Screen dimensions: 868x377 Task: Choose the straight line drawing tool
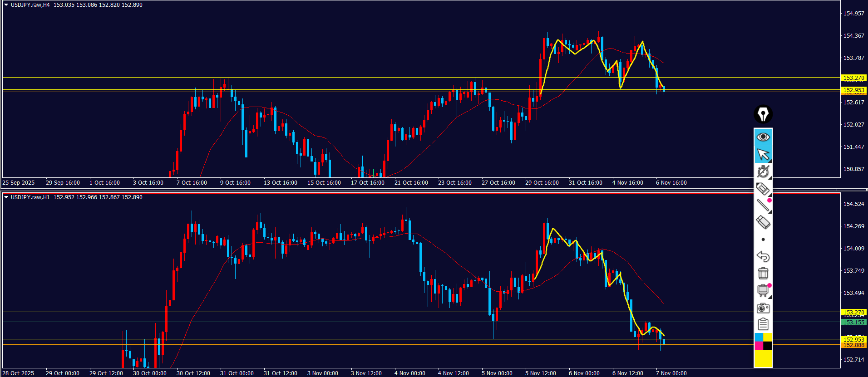pos(763,206)
